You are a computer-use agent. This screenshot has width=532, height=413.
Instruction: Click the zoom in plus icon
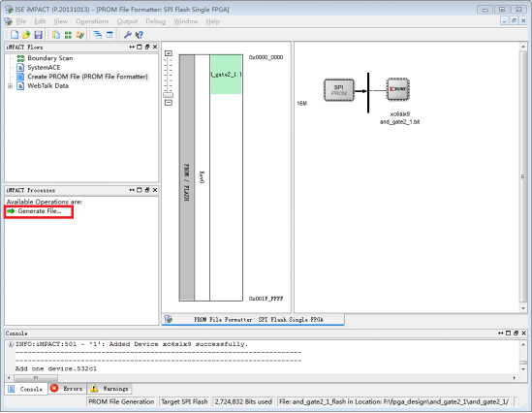pyautogui.click(x=169, y=53)
